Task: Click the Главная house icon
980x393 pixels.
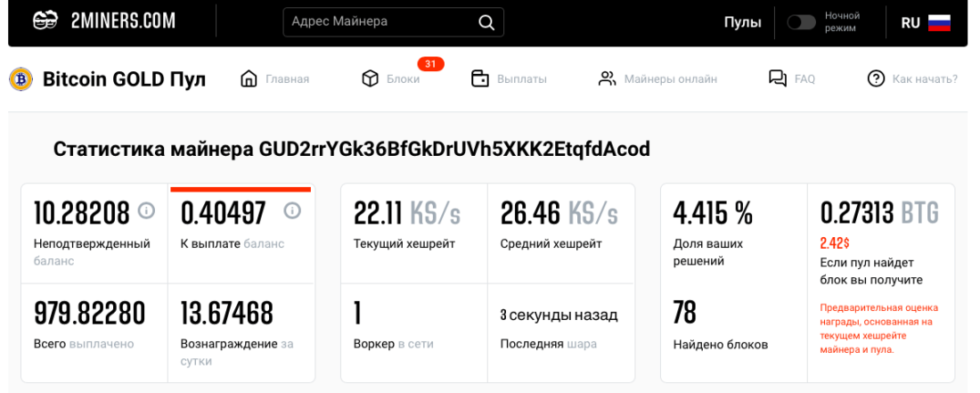Action: point(249,79)
